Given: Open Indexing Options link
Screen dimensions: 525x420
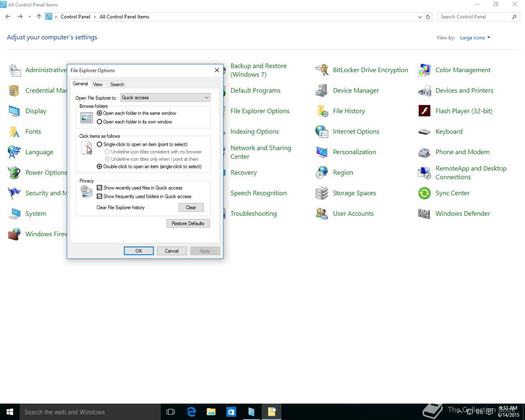Looking at the screenshot, I should tap(255, 132).
